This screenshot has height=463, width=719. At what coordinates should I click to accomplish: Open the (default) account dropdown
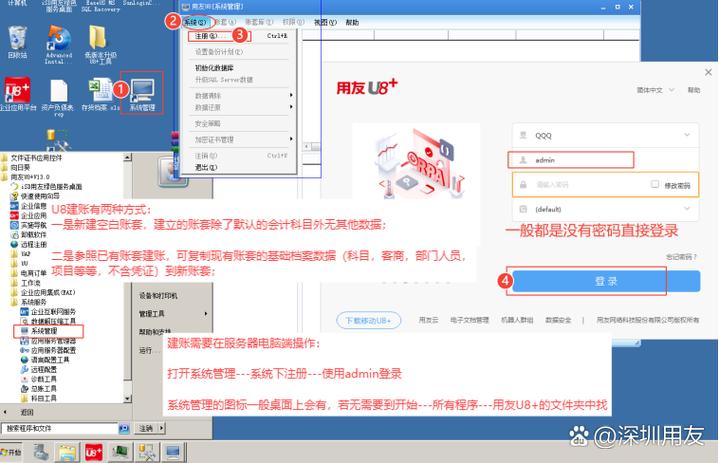605,209
